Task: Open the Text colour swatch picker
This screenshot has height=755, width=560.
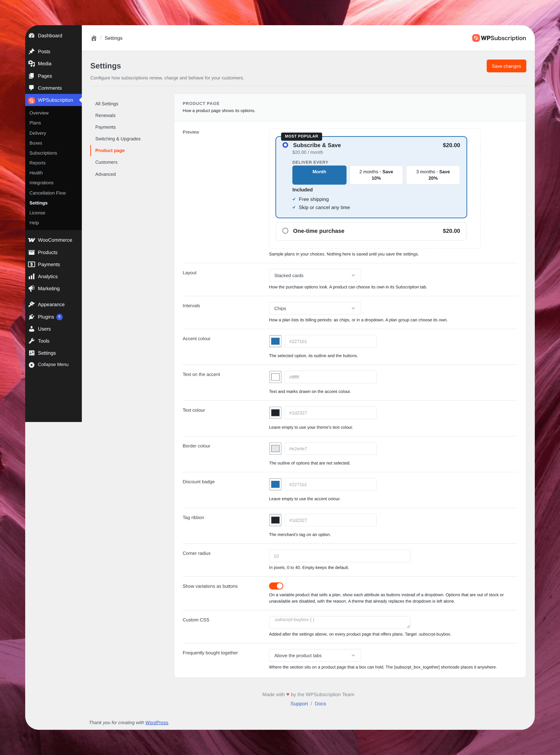Action: [275, 413]
